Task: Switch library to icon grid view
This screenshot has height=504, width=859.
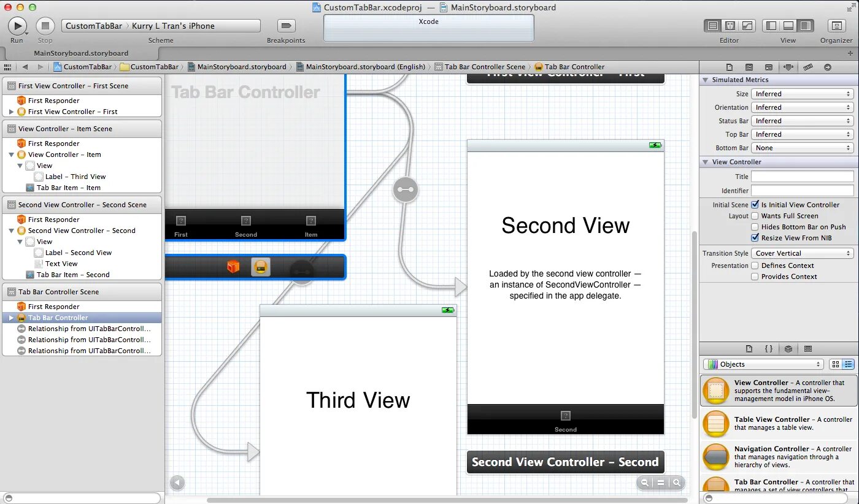Action: pyautogui.click(x=835, y=364)
